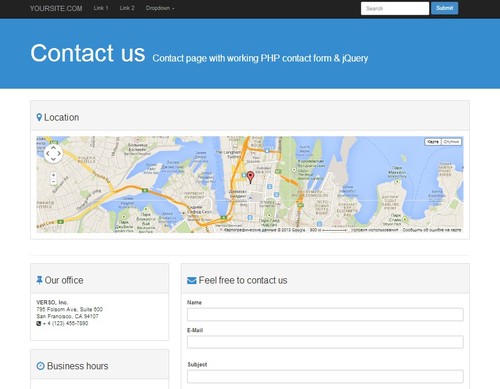Switch map to Карта view
500x389 pixels.
433,142
